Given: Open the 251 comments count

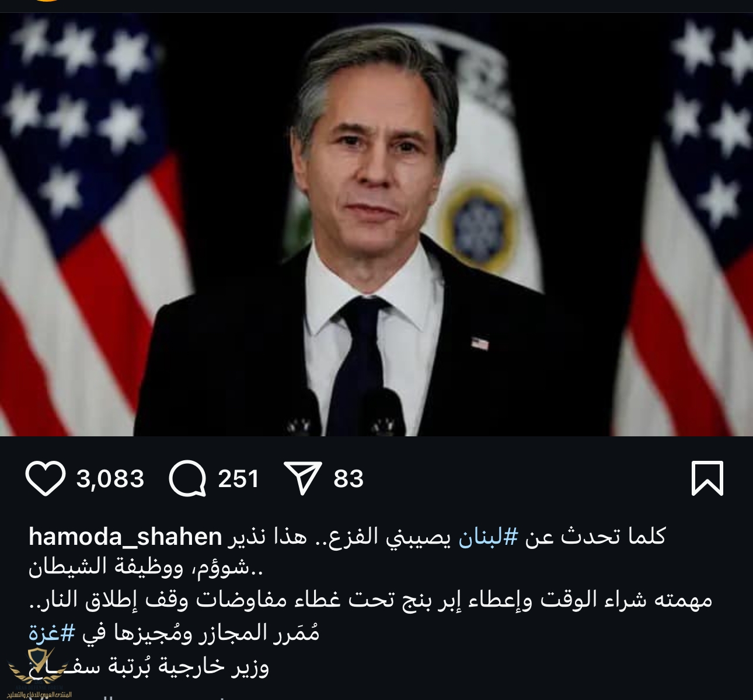Looking at the screenshot, I should click(x=238, y=478).
